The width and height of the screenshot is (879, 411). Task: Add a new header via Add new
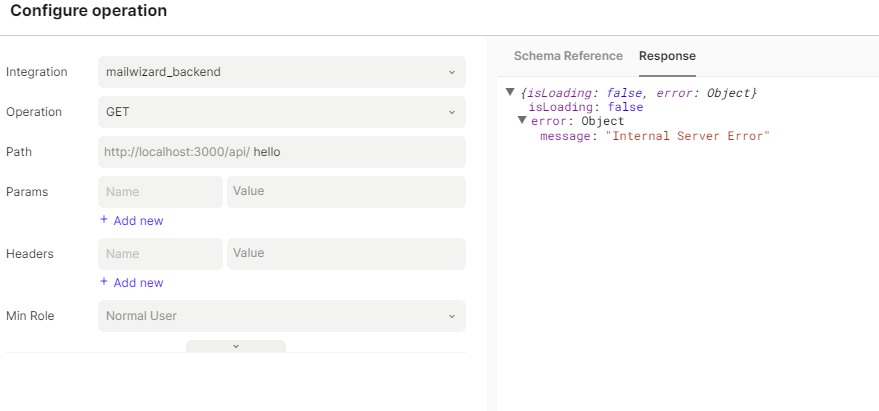[x=132, y=283]
